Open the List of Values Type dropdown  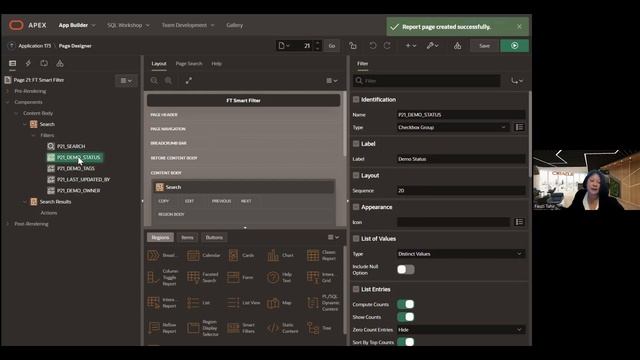click(x=461, y=254)
